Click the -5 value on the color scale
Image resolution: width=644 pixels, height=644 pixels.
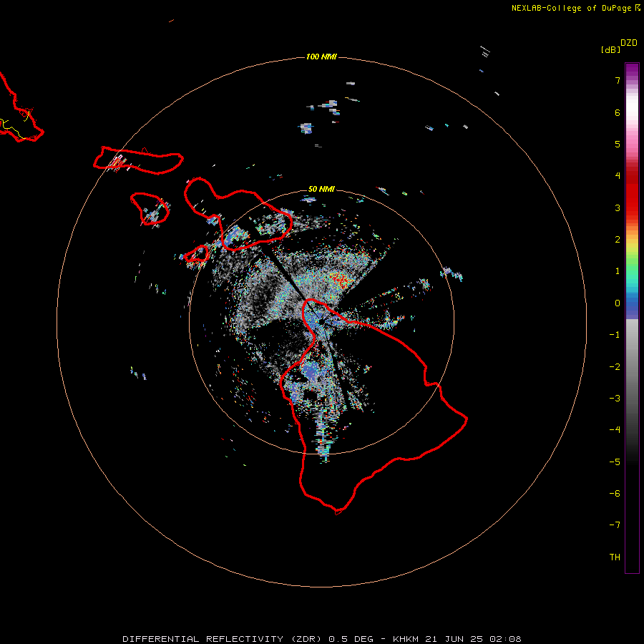tap(615, 462)
